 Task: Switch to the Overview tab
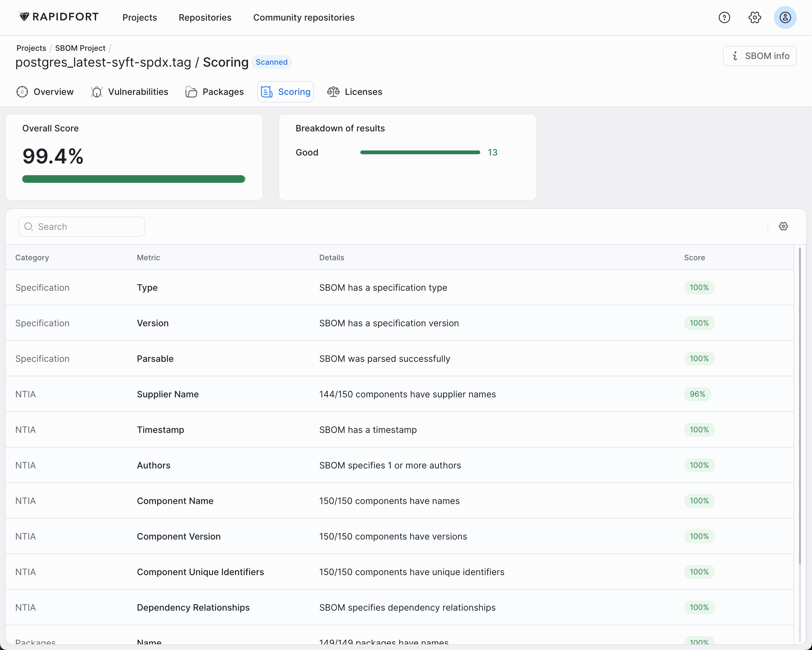(x=45, y=92)
